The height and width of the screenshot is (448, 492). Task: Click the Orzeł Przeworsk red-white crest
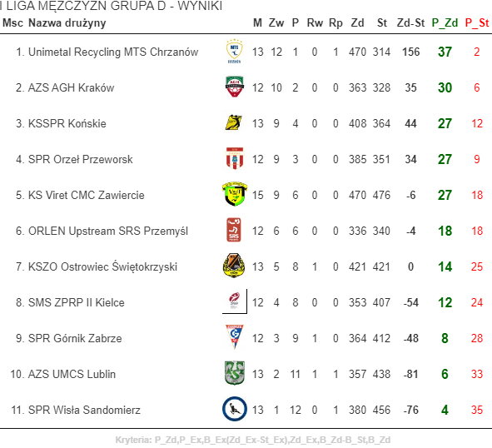[235, 158]
